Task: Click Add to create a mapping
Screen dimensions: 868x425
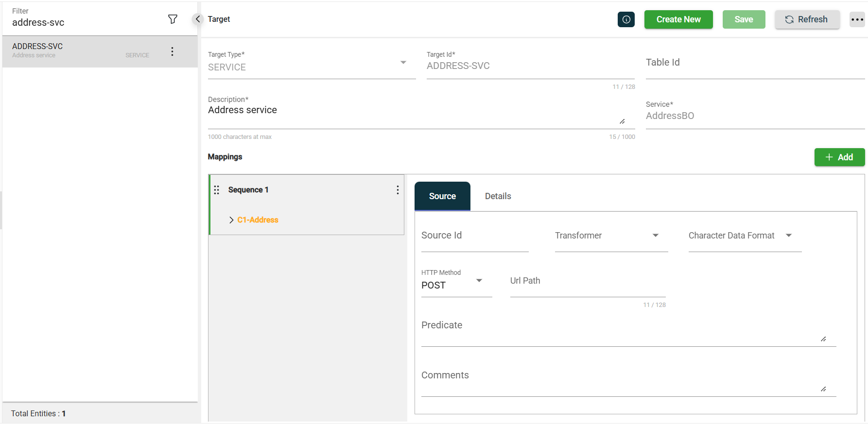Action: coord(839,157)
